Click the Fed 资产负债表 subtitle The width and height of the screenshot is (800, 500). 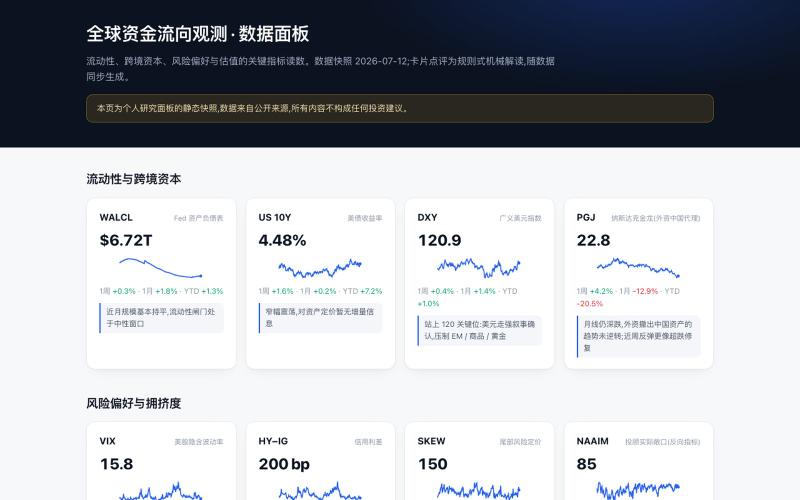pos(198,218)
